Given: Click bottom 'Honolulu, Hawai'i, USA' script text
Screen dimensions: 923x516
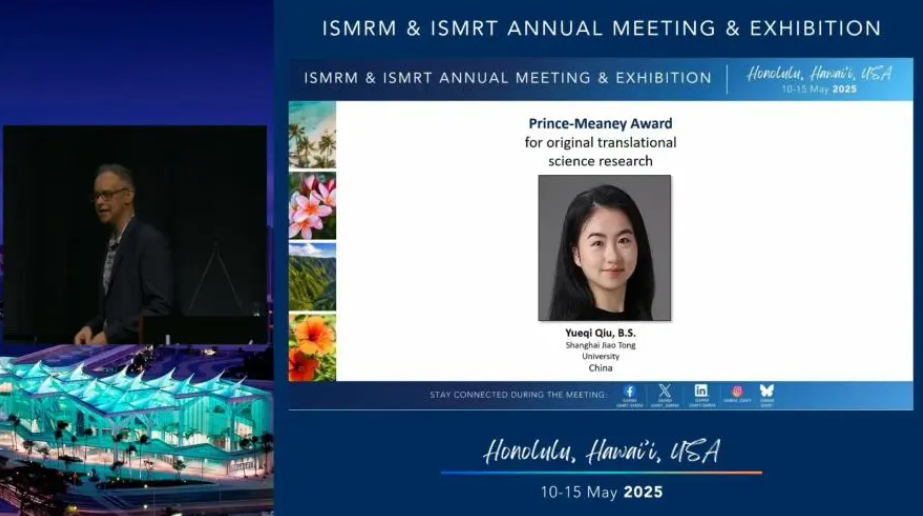Looking at the screenshot, I should pyautogui.click(x=602, y=451).
